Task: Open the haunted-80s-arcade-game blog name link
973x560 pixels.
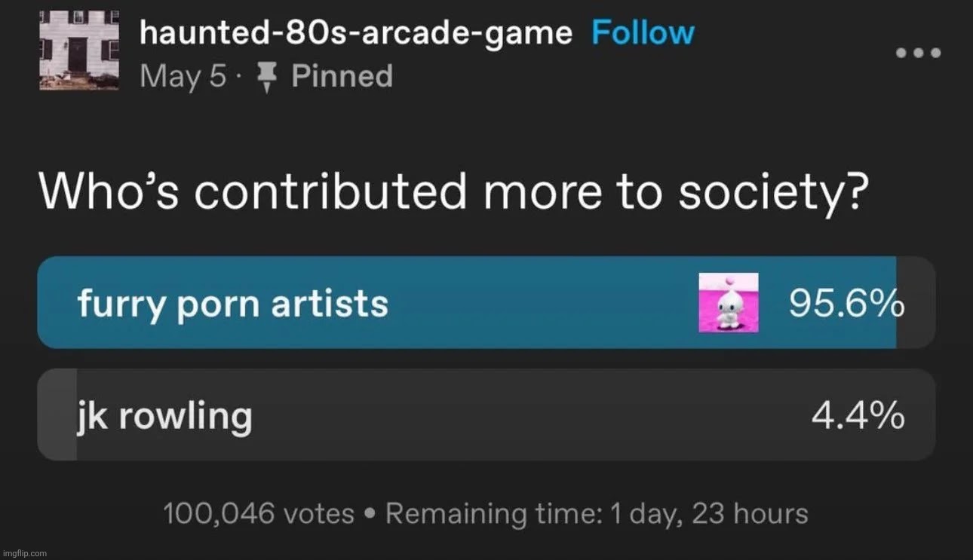Action: 356,34
